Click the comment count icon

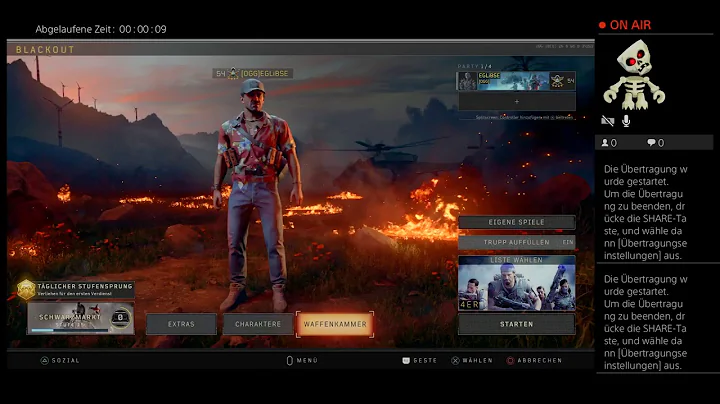tap(651, 143)
